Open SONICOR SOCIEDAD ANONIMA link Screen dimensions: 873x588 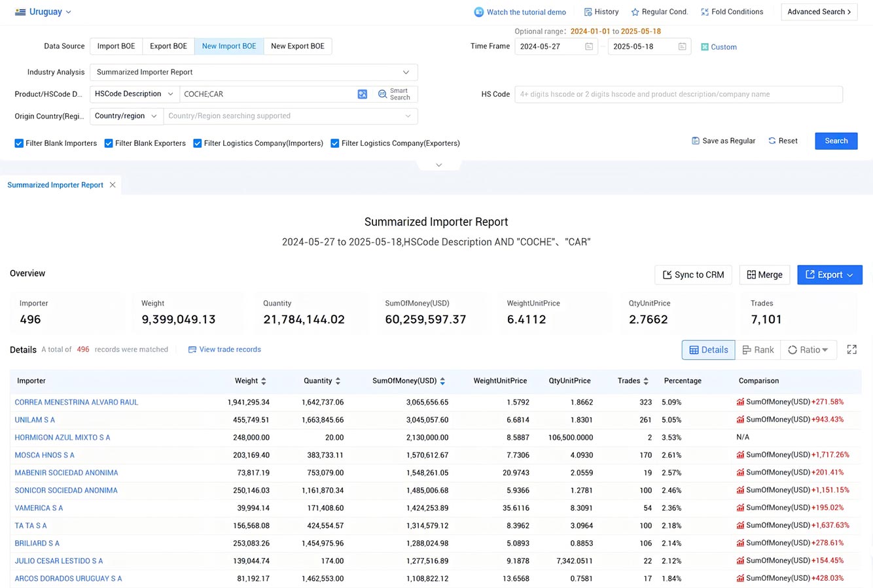point(66,491)
